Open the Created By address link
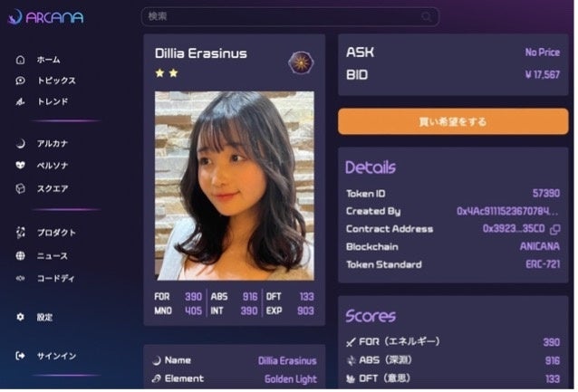 coord(507,212)
